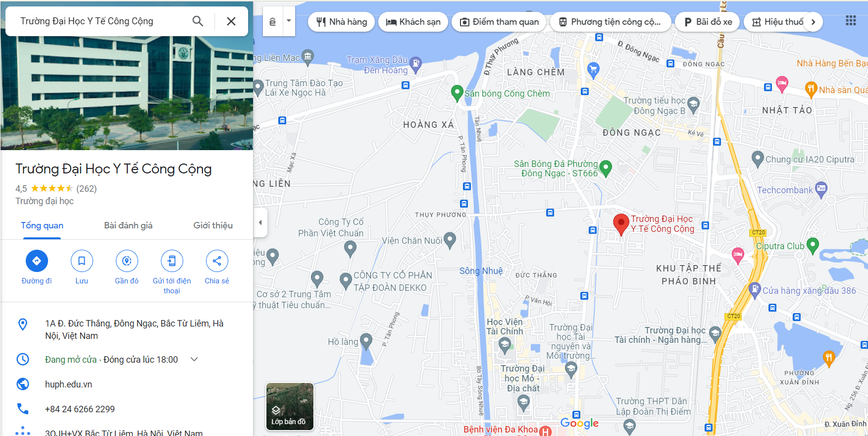Screen dimensions: 868x436
Task: Click the transit layer icon beside search
Action: click(272, 21)
